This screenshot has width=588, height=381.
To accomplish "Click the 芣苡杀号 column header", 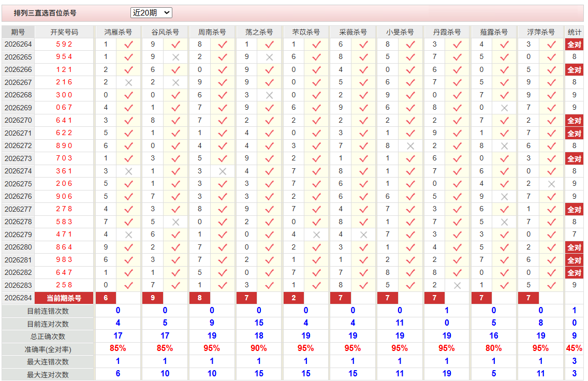I will pyautogui.click(x=306, y=32).
